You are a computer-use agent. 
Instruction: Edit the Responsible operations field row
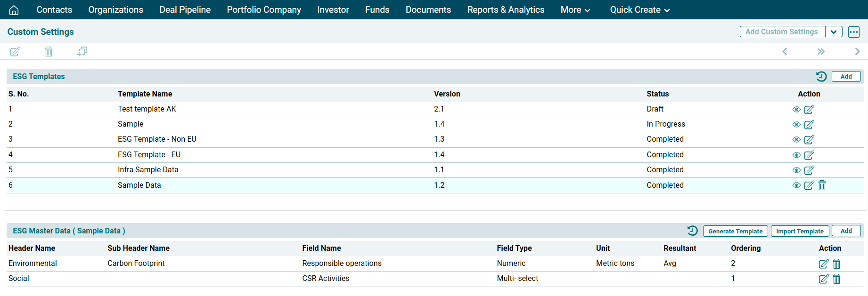coord(823,264)
